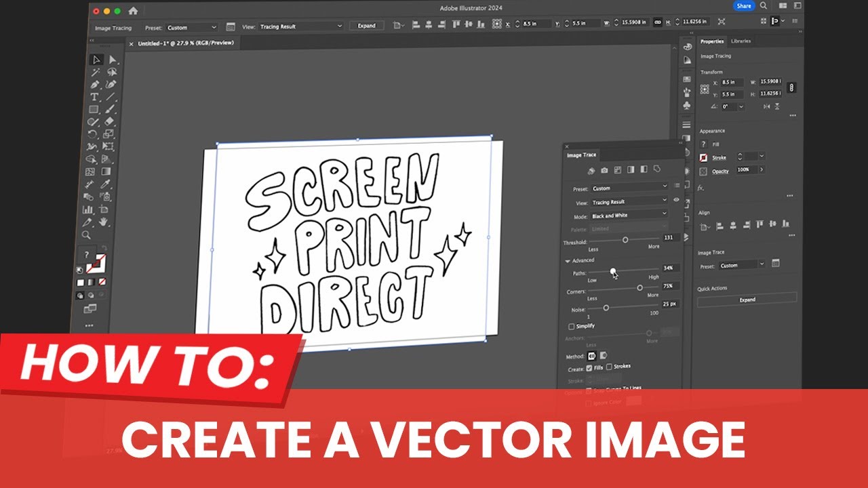Click the X position field in Properties

[x=732, y=83]
